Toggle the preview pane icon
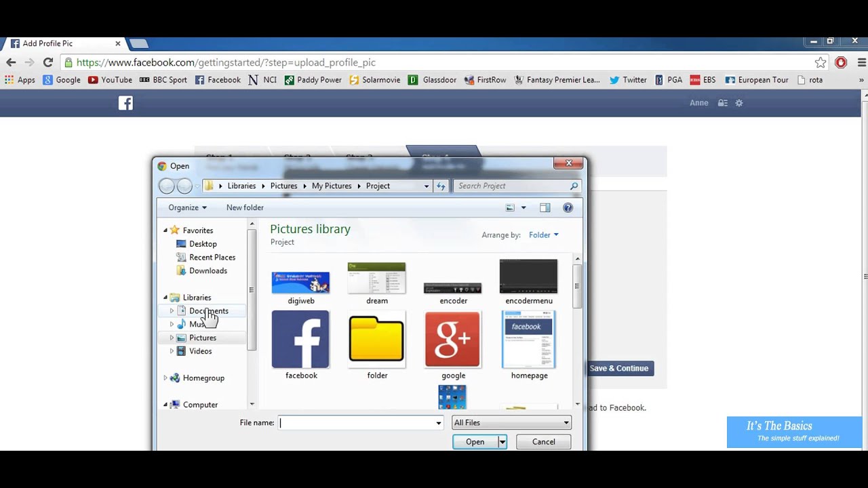The height and width of the screenshot is (488, 868). coord(545,207)
